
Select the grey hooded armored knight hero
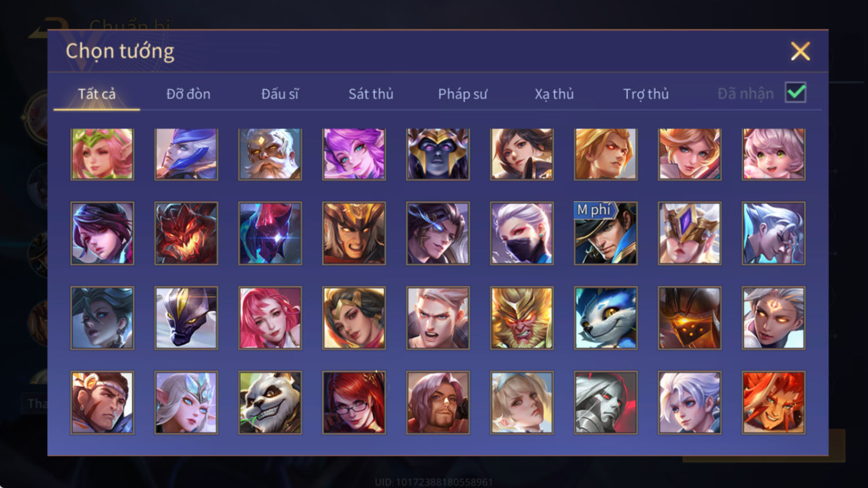pos(605,403)
